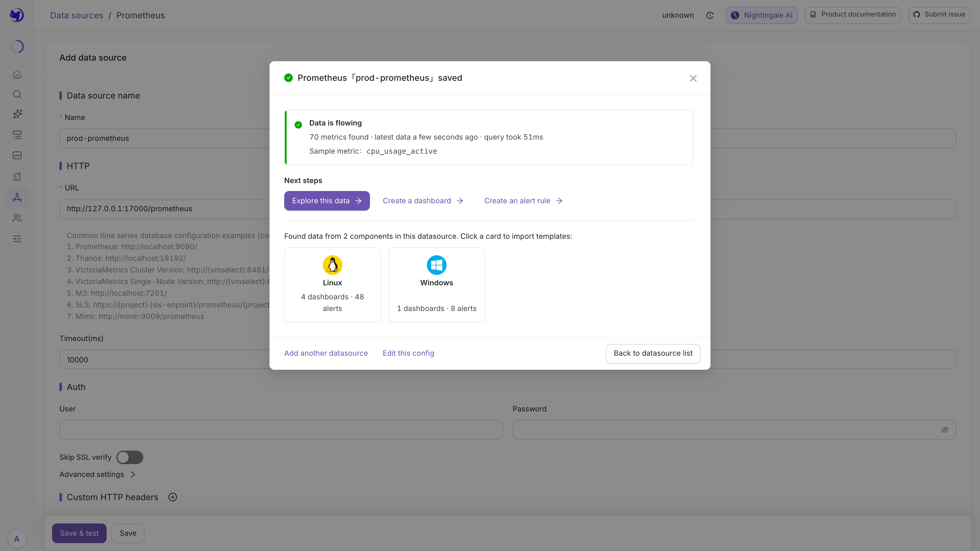Screen dimensions: 980x551
Task: Select the Linux penguin template card
Action: click(333, 285)
